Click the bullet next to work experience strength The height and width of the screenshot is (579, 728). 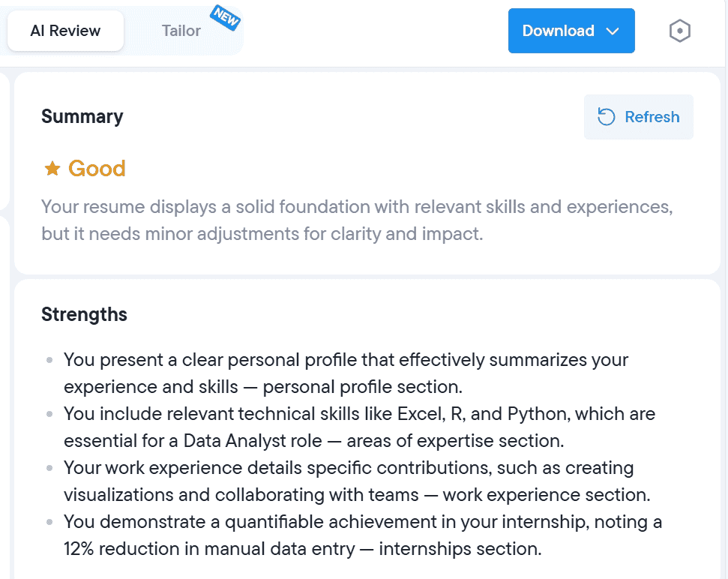(x=48, y=467)
